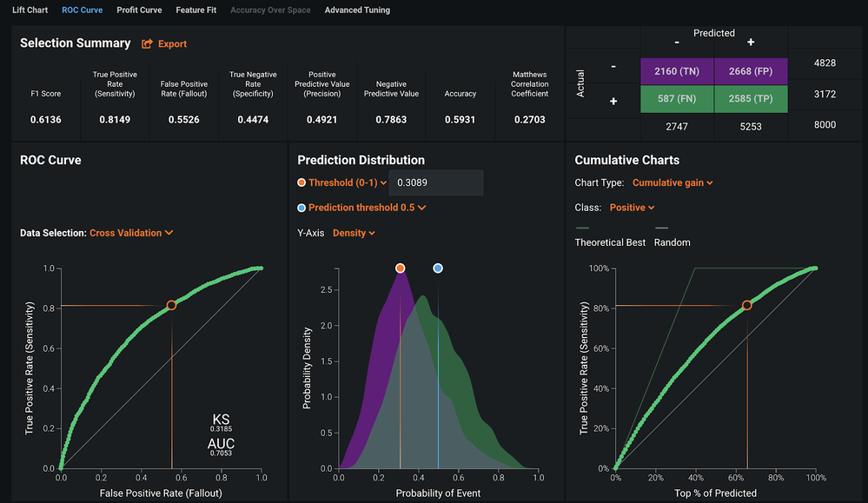Change the Y-Axis Density dropdown
The image size is (868, 503).
(x=354, y=233)
